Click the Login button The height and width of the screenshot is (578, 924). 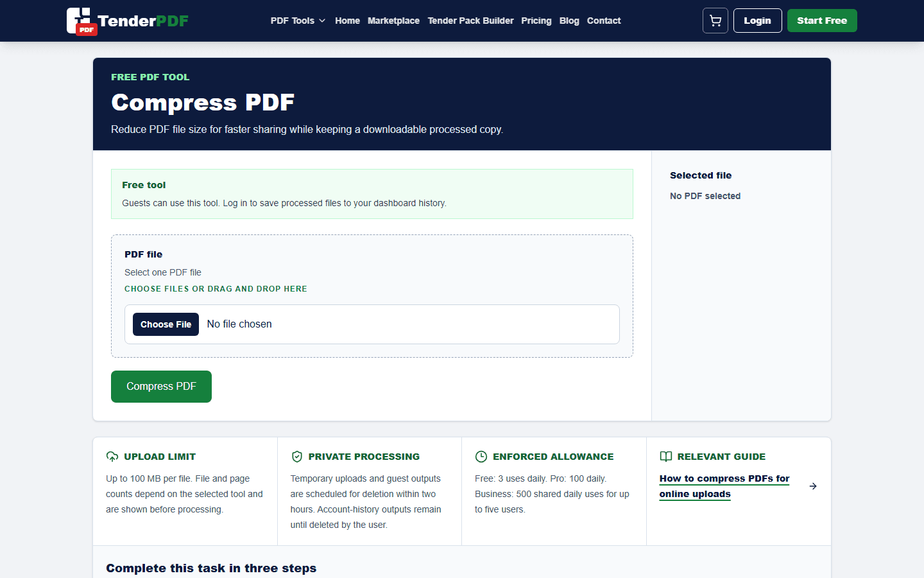point(757,21)
